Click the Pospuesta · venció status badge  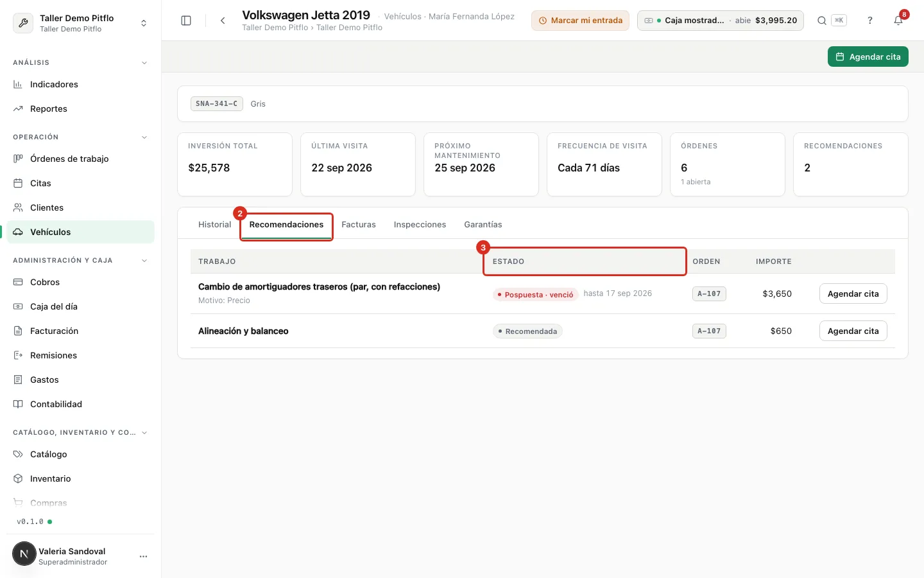tap(536, 294)
